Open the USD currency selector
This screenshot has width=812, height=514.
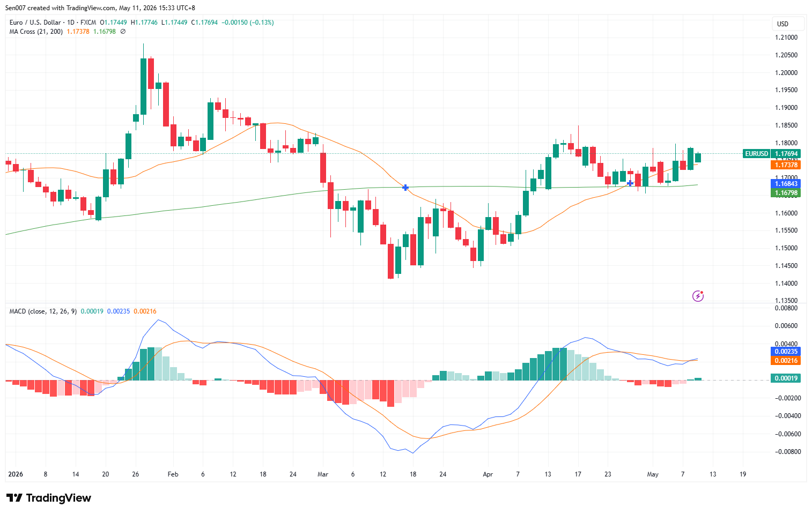(x=787, y=24)
